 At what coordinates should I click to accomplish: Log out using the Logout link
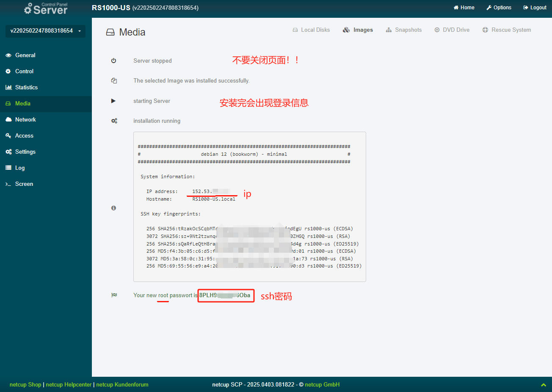click(535, 8)
